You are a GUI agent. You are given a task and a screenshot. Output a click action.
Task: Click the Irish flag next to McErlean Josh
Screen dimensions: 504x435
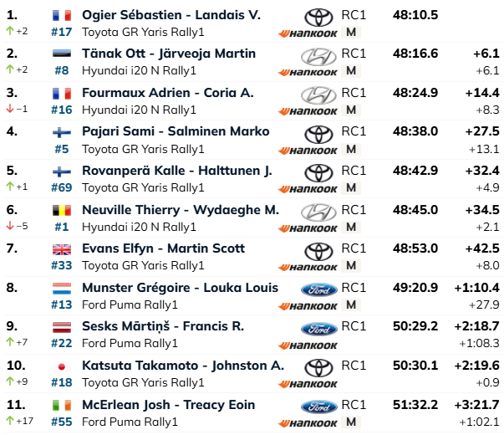[x=62, y=406]
